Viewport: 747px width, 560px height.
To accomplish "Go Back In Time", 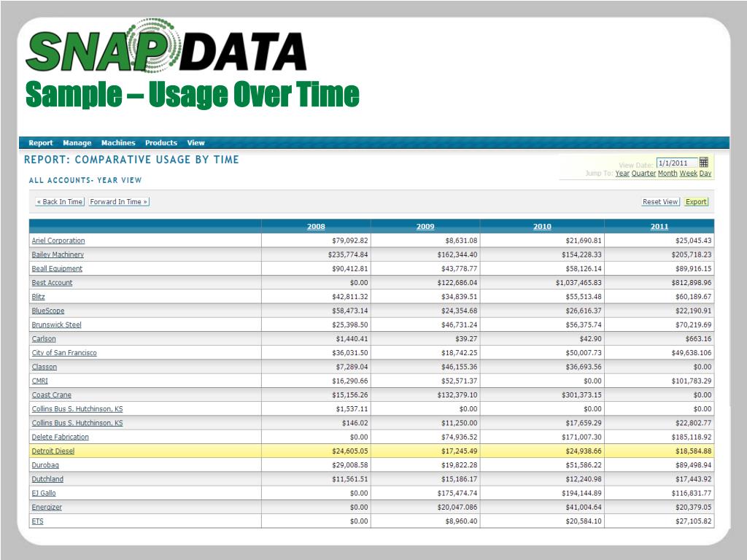I will pos(60,202).
